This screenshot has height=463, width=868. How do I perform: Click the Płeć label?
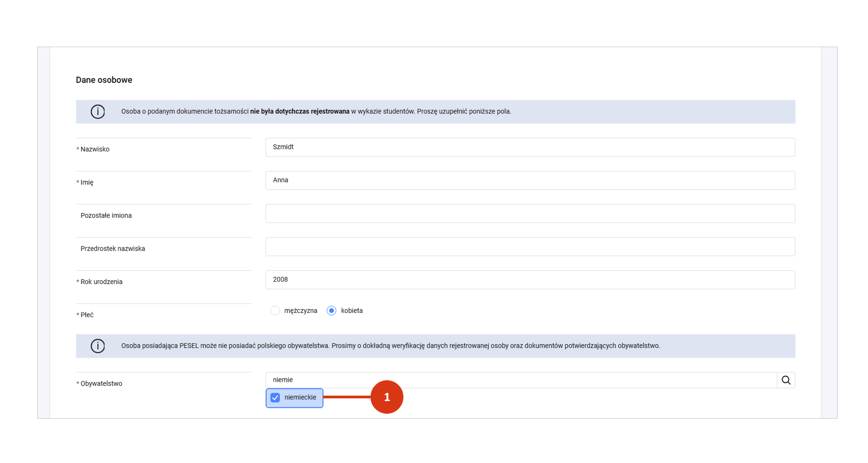87,315
